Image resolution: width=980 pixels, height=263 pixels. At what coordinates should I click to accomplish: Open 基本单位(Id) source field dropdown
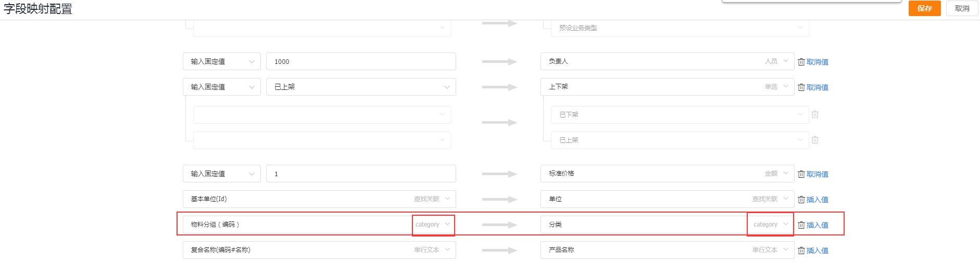319,199
